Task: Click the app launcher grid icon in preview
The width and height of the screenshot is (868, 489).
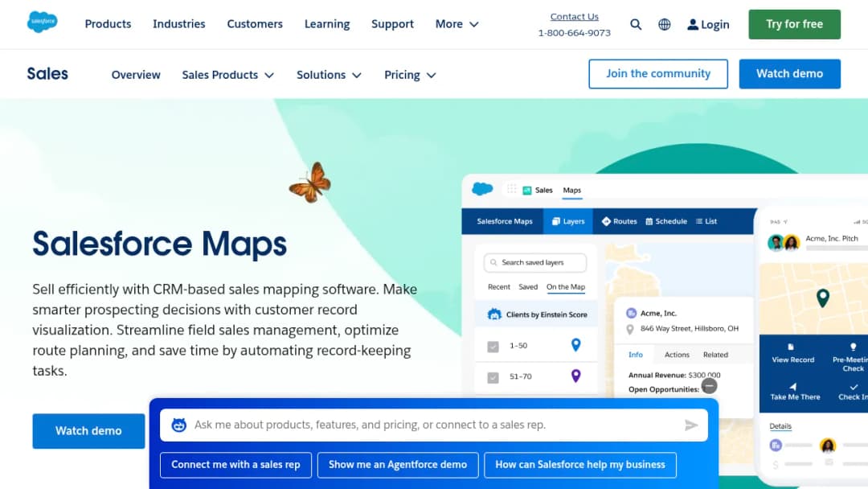Action: (x=511, y=189)
